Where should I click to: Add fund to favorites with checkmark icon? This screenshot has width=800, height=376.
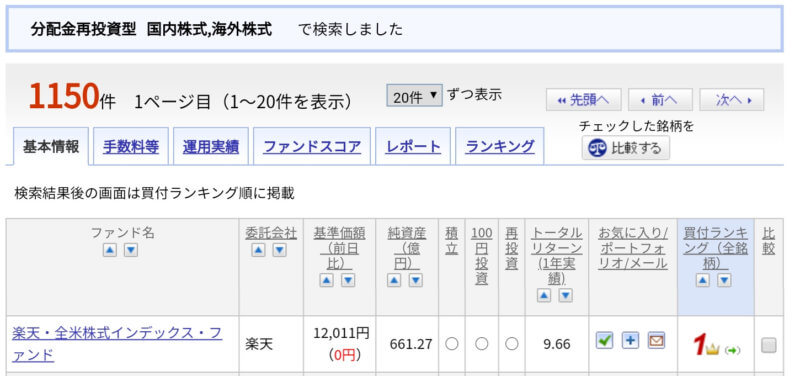click(605, 340)
